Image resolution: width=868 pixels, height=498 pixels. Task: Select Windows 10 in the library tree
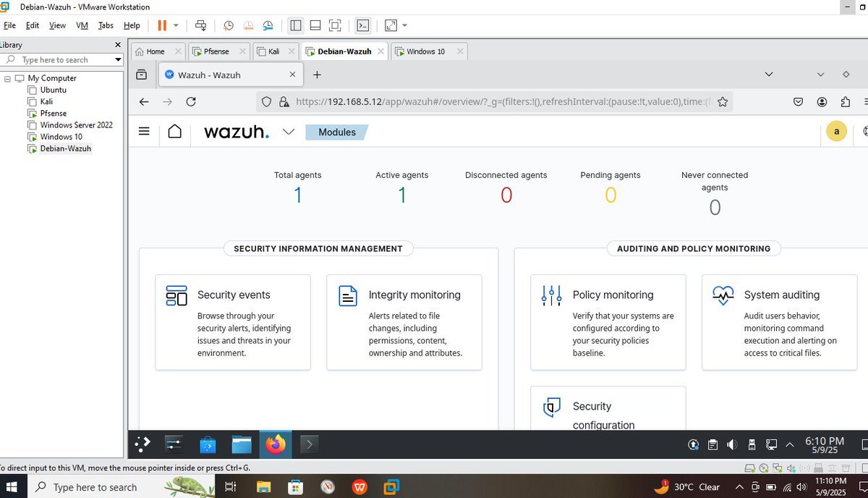[x=61, y=136]
